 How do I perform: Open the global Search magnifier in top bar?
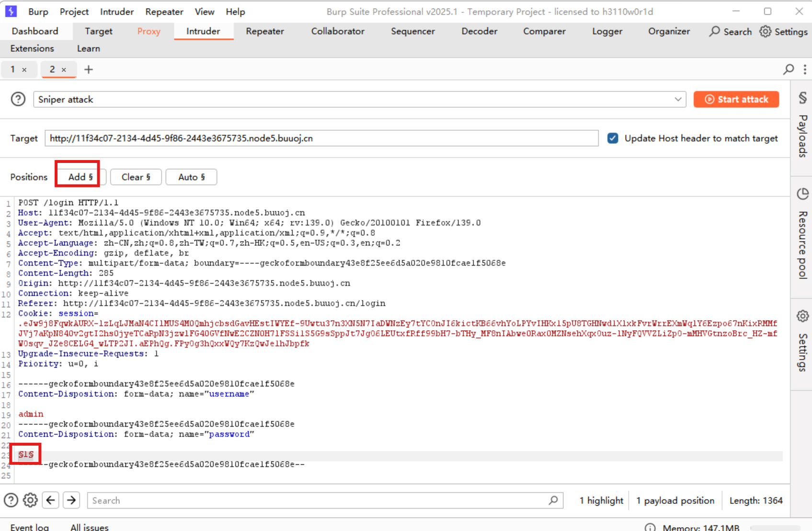pyautogui.click(x=714, y=31)
